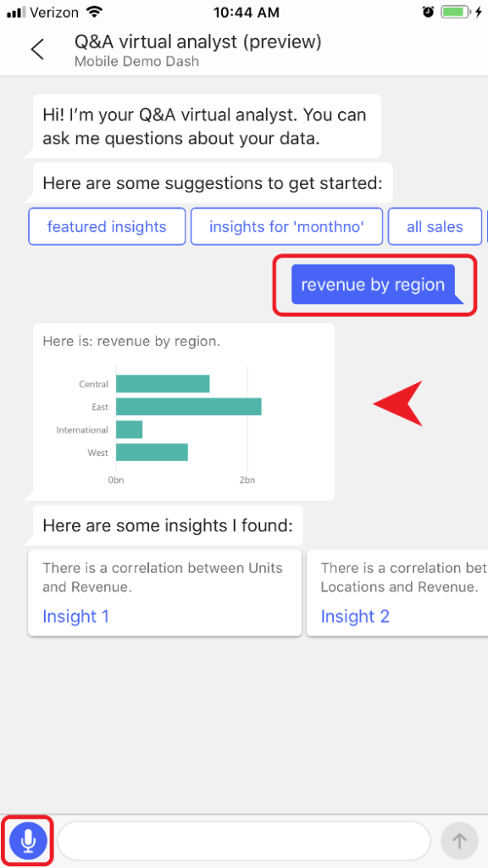Image resolution: width=488 pixels, height=868 pixels.
Task: Tap the send arrow button
Action: tap(459, 841)
